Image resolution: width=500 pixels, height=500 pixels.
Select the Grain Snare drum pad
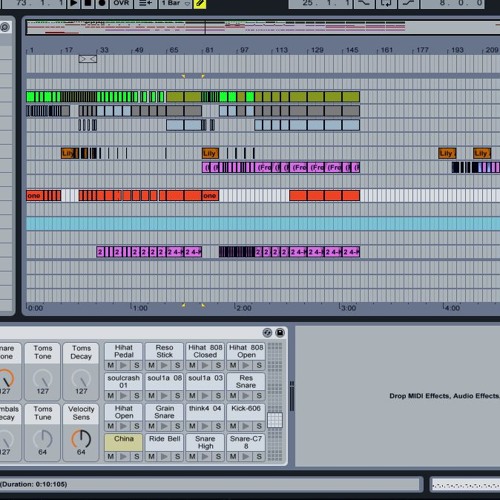164,412
